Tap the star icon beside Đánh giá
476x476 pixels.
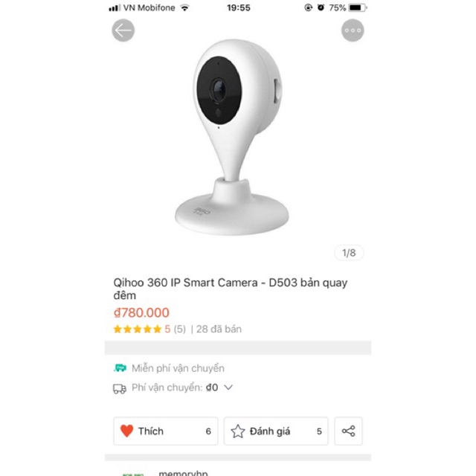[238, 431]
